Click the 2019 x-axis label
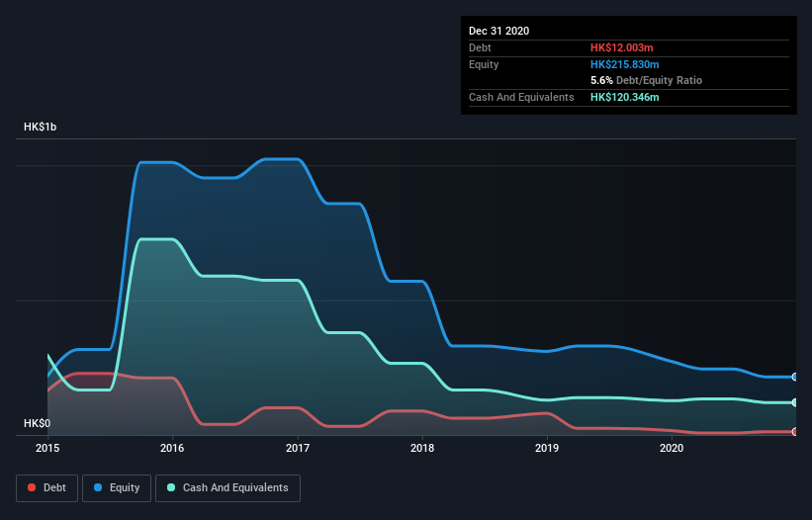Screen dimensions: 812x520 pyautogui.click(x=547, y=448)
